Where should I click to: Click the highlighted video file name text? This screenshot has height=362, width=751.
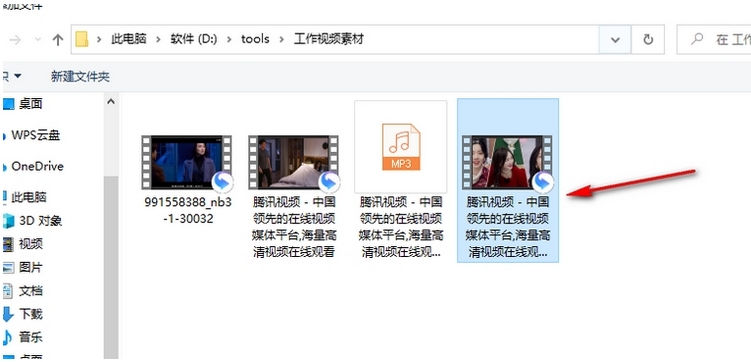[508, 227]
